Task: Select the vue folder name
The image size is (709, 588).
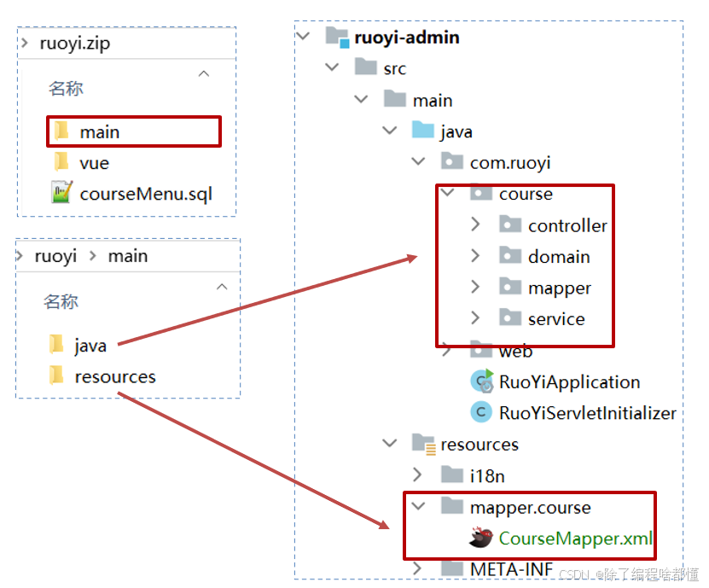Action: [95, 163]
